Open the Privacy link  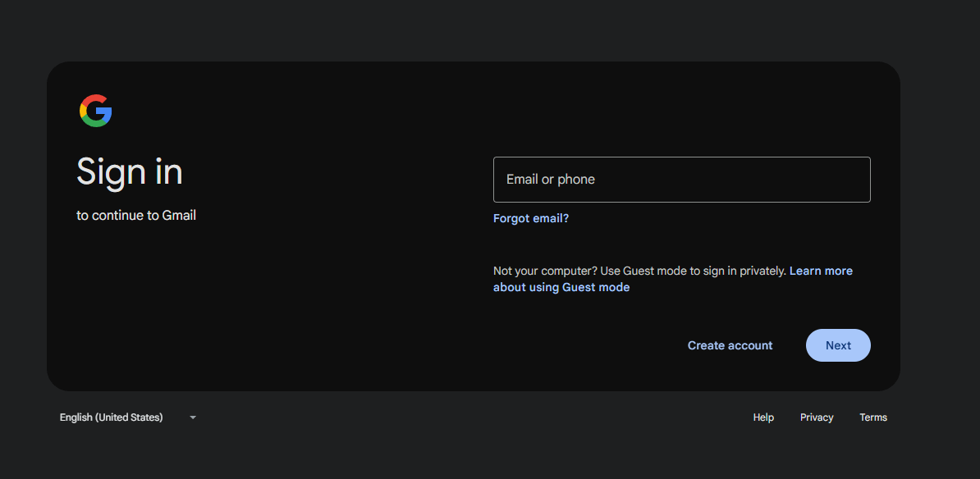coord(816,417)
